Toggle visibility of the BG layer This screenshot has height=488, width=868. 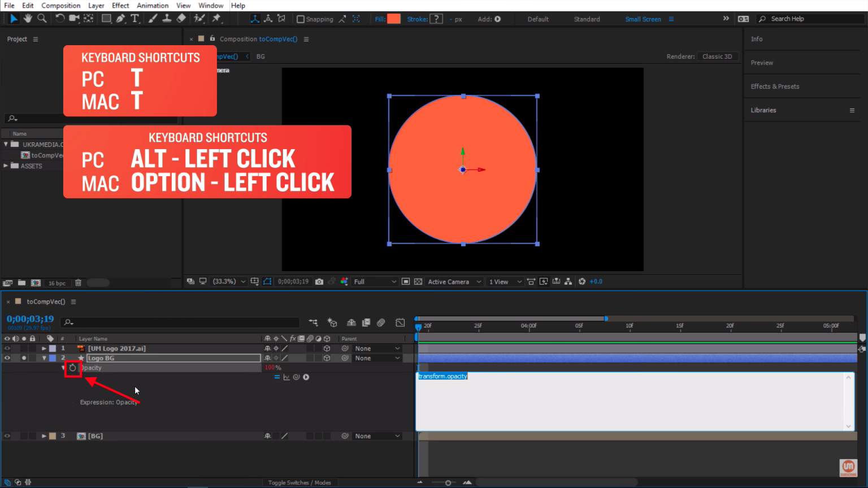[x=7, y=436]
